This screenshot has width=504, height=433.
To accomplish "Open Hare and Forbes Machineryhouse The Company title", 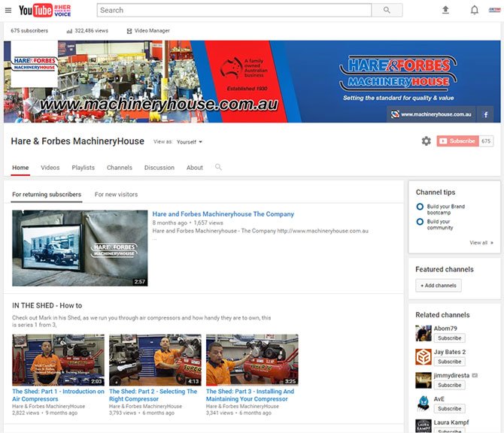I will tap(223, 214).
